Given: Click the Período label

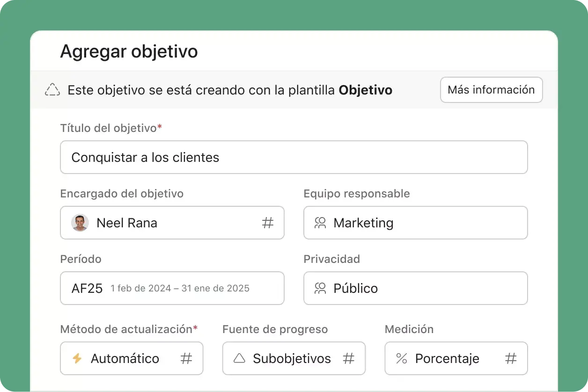Looking at the screenshot, I should pyautogui.click(x=81, y=259).
